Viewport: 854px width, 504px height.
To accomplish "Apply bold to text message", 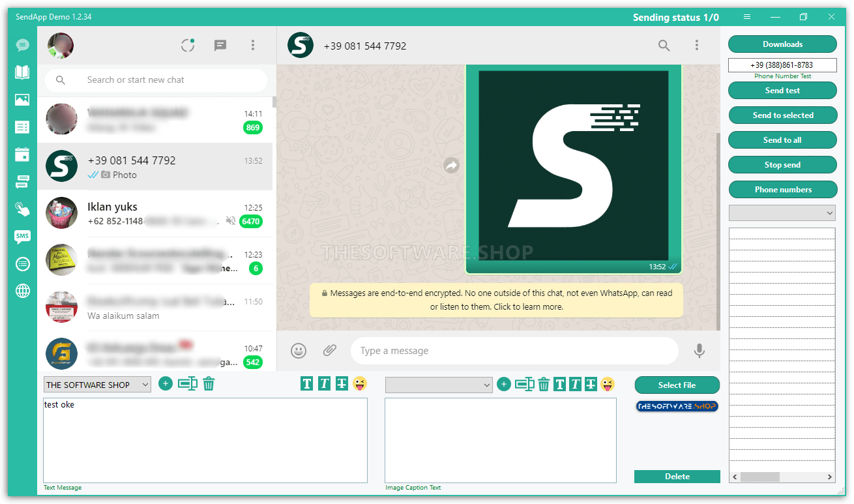I will point(307,384).
